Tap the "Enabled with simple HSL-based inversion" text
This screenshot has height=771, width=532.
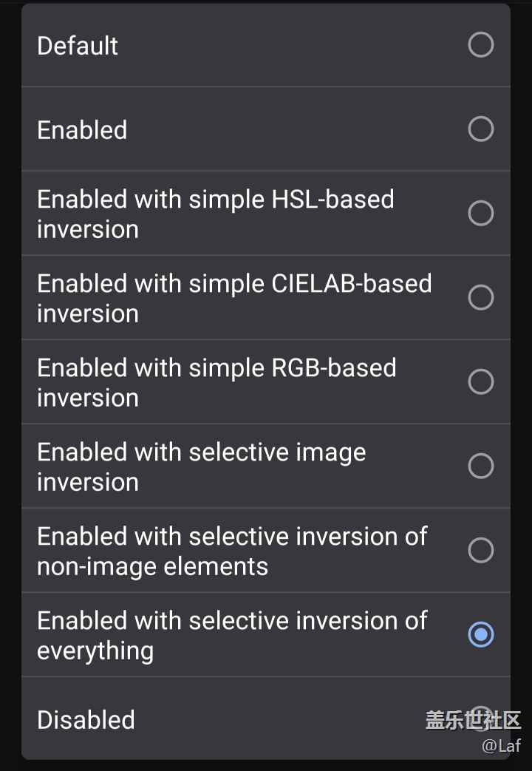click(215, 214)
